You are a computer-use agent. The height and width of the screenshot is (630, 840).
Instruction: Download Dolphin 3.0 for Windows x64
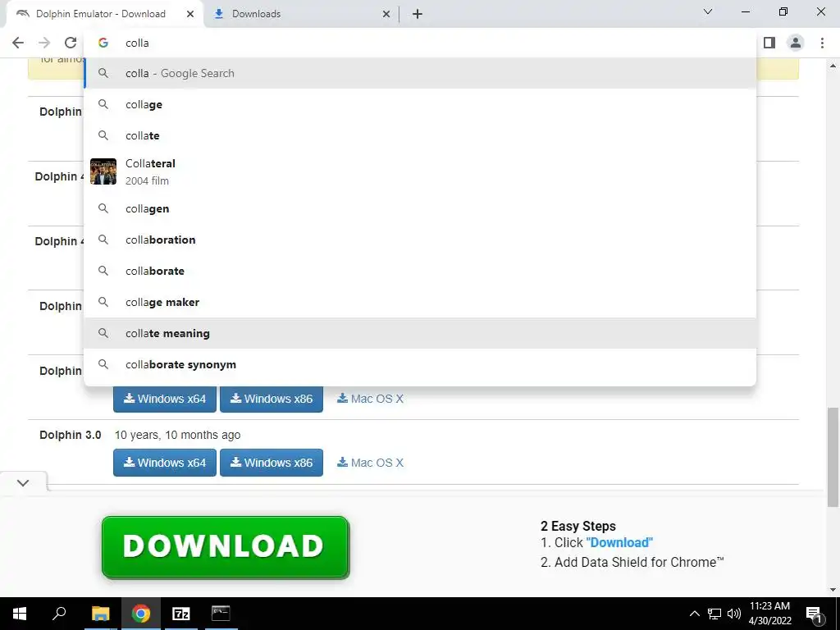pos(164,463)
